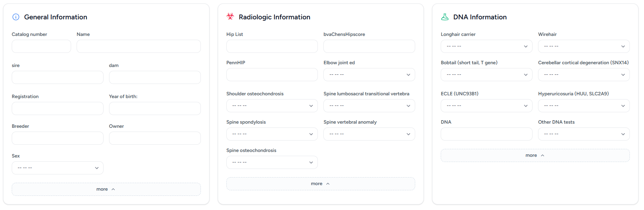Expand the Hyperuricosuria (HUU, SLC2A9) dropdown
The image size is (644, 210).
point(584,106)
